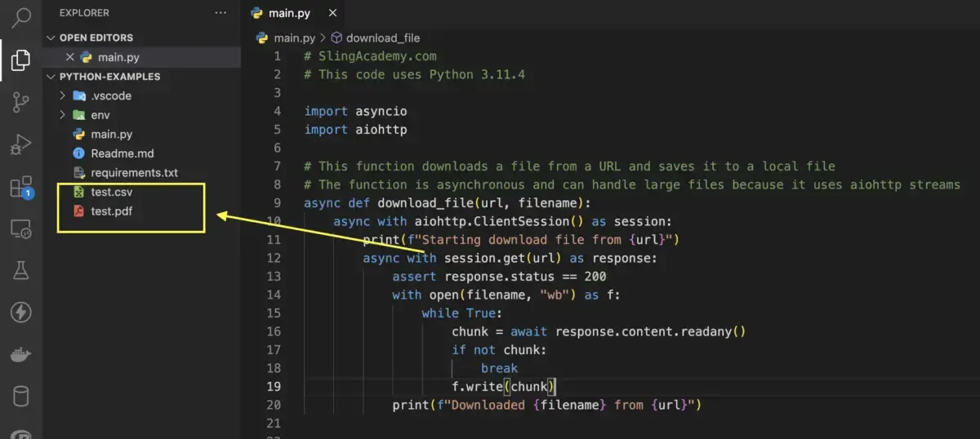
Task: Open the Source Control view
Action: 21,102
